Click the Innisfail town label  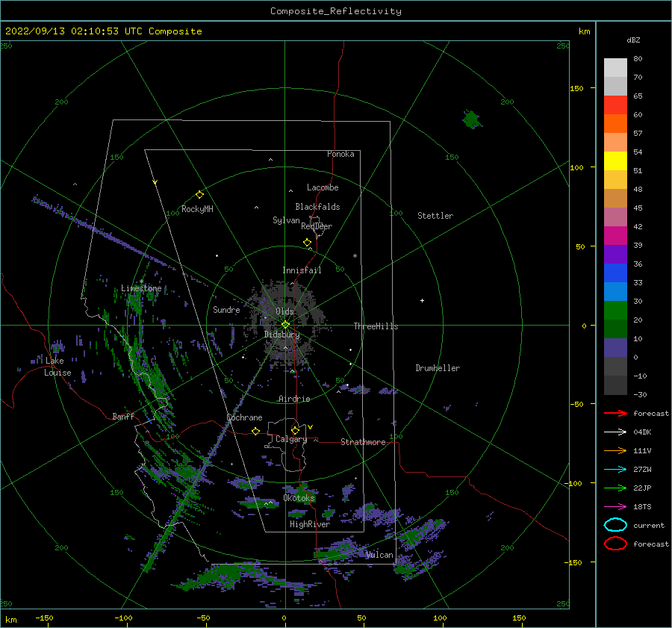point(302,270)
